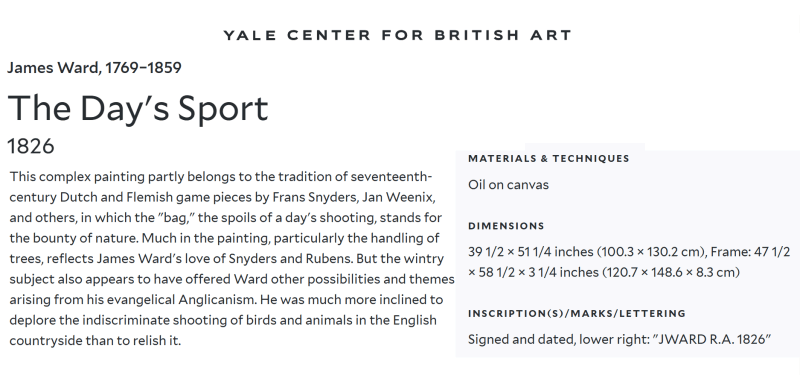Click the 1826 date below the title
This screenshot has height=375, width=800.
click(31, 146)
